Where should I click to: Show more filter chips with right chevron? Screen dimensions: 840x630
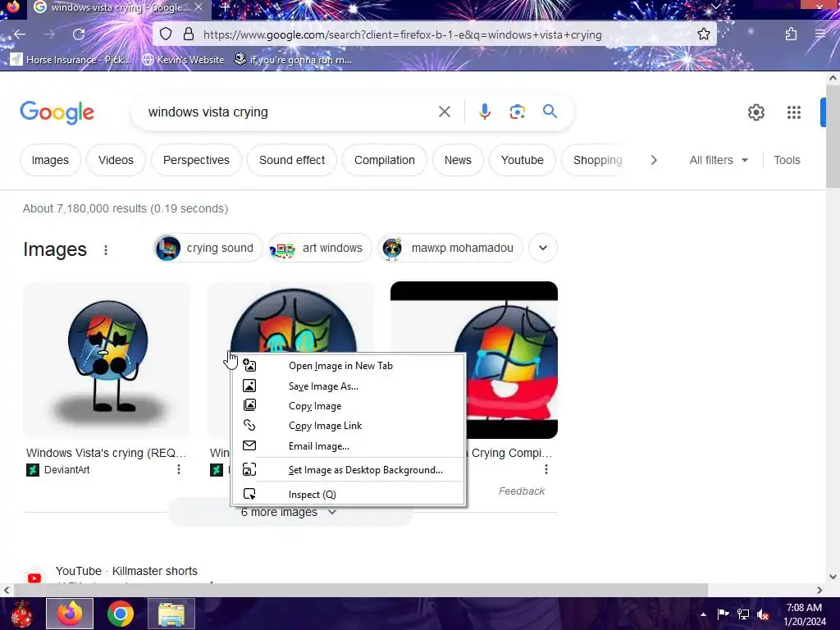pyautogui.click(x=653, y=160)
